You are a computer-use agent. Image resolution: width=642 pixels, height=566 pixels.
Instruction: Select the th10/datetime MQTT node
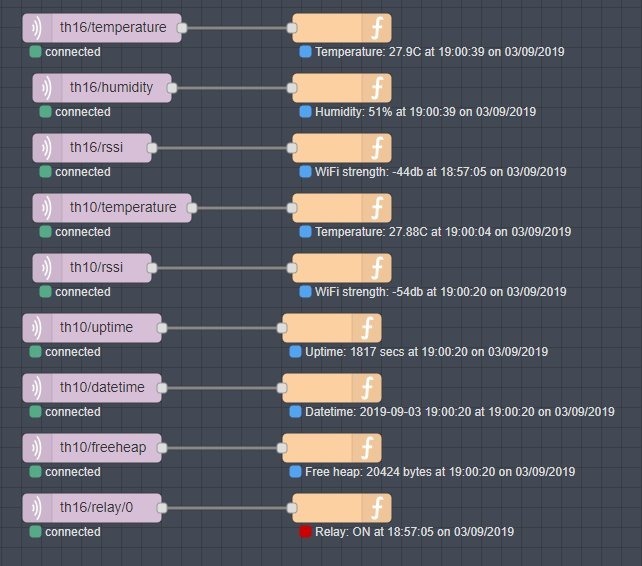tap(101, 388)
